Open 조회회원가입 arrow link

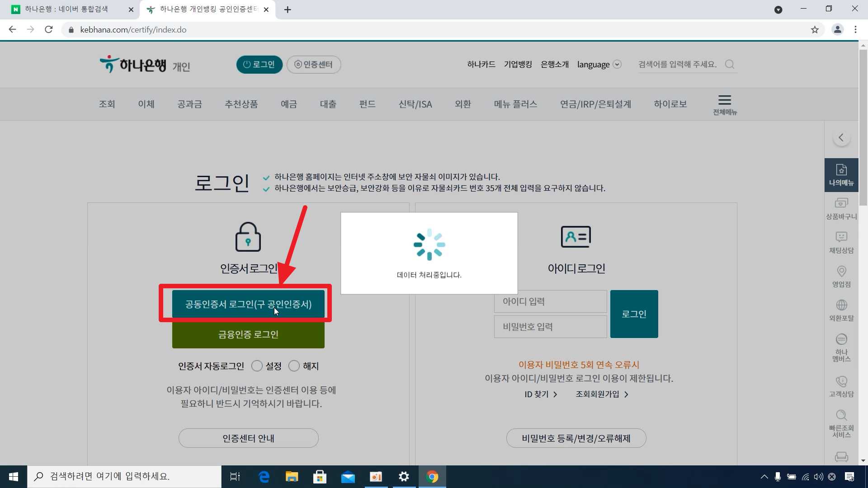click(602, 394)
